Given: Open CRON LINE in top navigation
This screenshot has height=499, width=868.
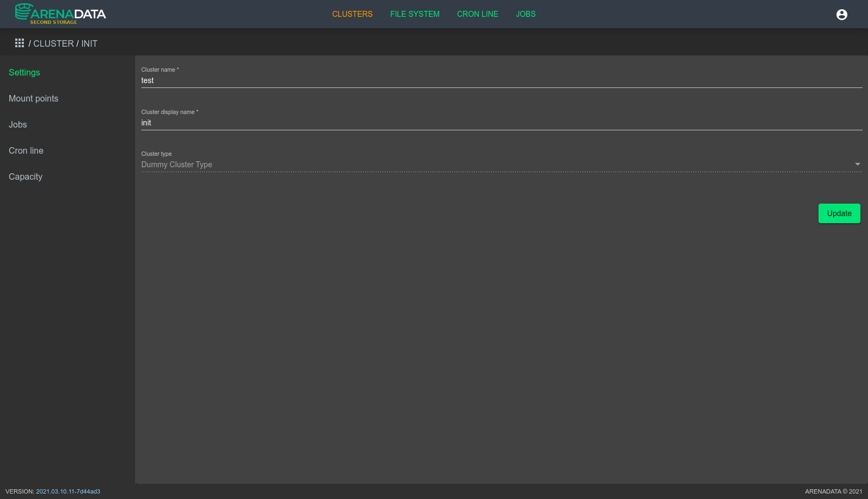Looking at the screenshot, I should coord(477,14).
